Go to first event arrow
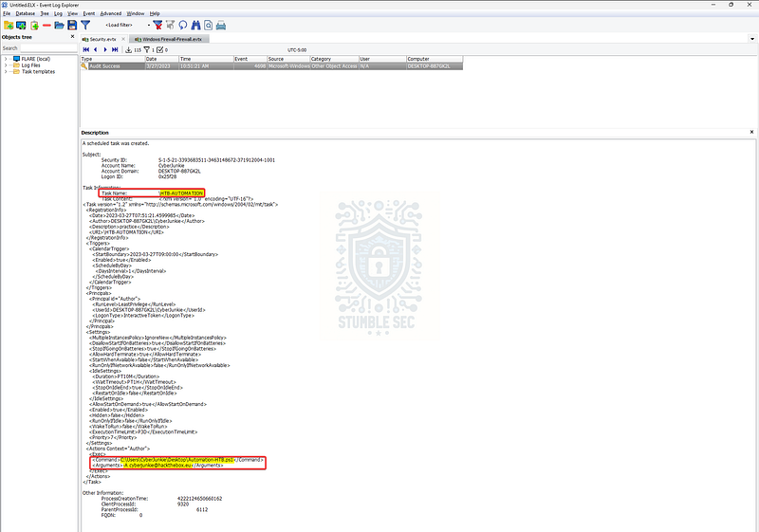 pyautogui.click(x=86, y=50)
